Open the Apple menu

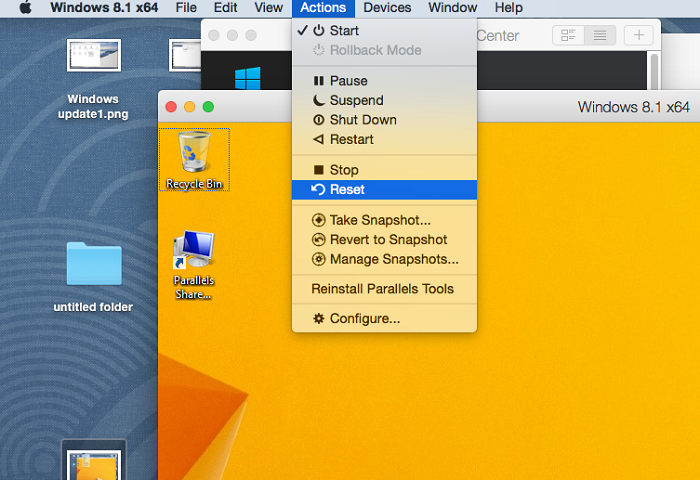pos(25,8)
